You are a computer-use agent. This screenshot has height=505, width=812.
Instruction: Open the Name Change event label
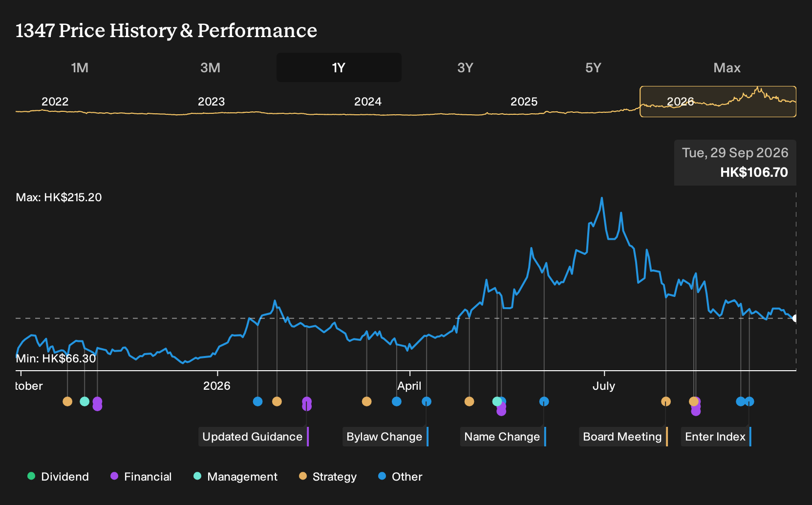click(x=503, y=437)
